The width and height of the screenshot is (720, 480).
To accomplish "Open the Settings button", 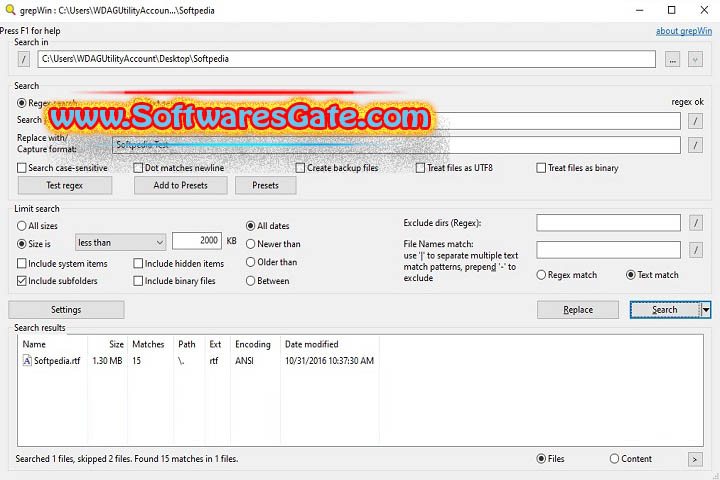I will coord(66,310).
